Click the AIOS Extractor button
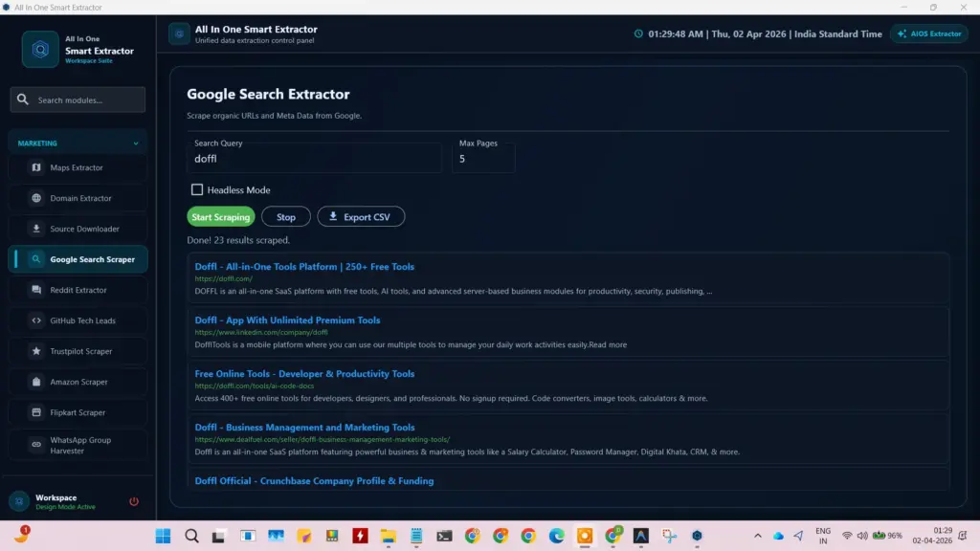980x551 pixels. click(929, 33)
